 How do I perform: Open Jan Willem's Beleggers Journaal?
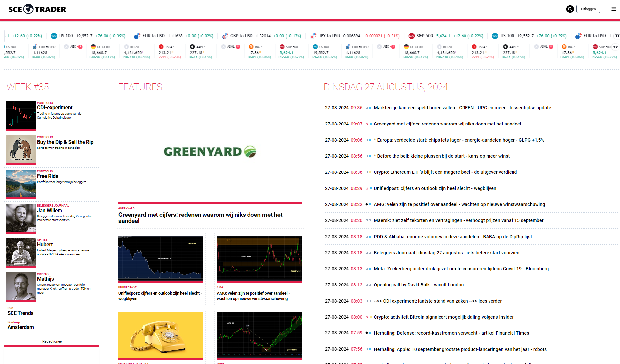point(49,210)
